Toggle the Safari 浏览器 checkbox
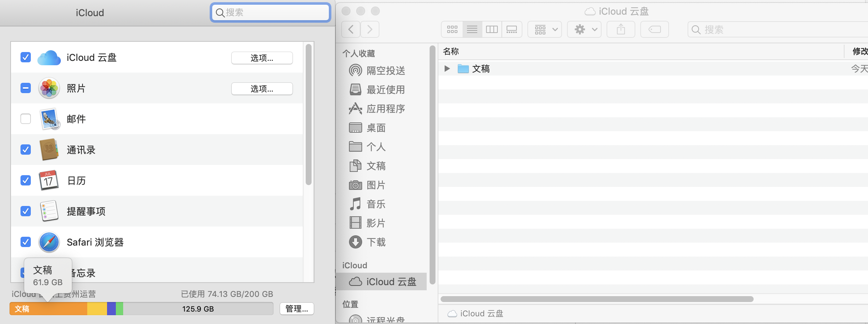The image size is (868, 324). (x=26, y=242)
